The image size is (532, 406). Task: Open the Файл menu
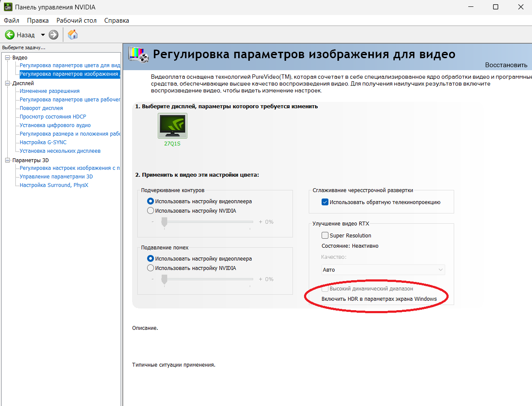12,20
